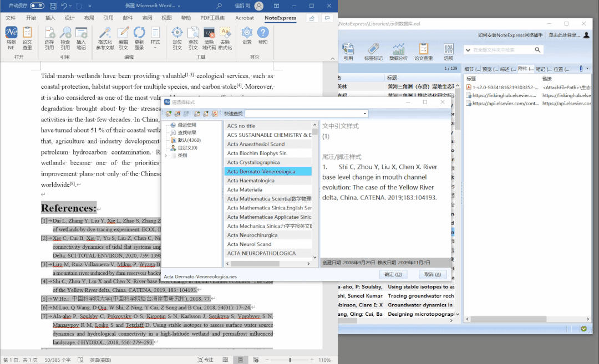Toggle the 自动保存 switch in Word
Screen dimensions: 599x364
click(37, 6)
